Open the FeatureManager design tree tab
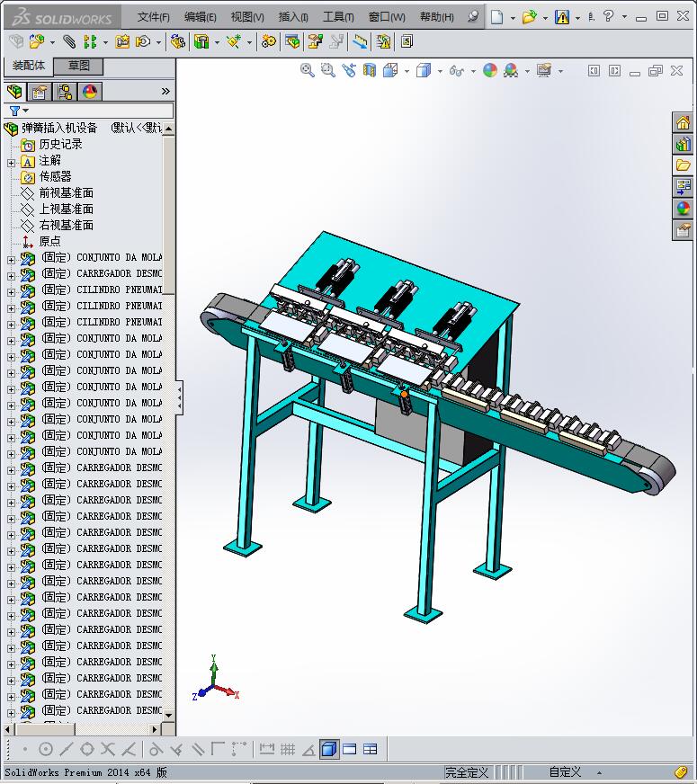Screen dimensions: 697x784 point(14,92)
